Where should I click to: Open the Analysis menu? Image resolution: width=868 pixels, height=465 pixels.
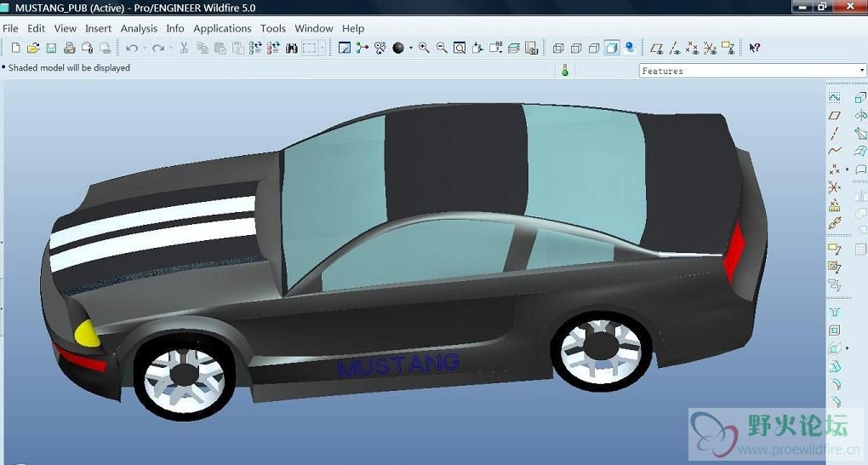[x=139, y=28]
